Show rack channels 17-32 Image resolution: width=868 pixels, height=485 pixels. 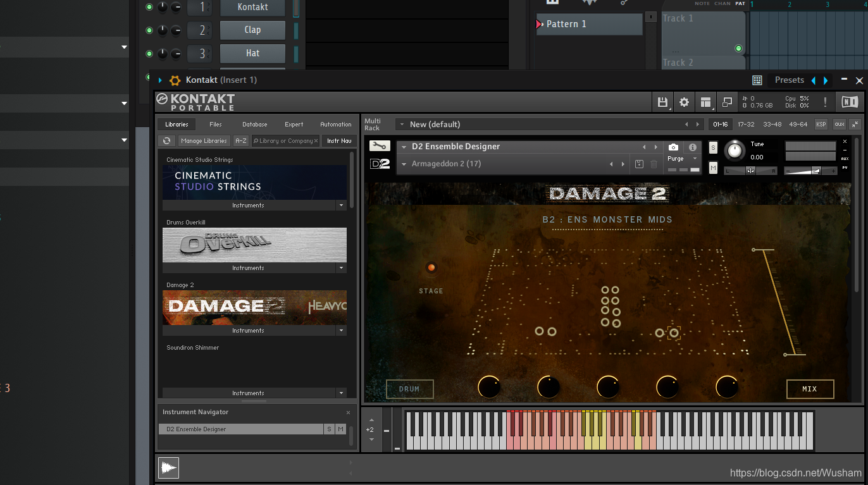pos(746,125)
